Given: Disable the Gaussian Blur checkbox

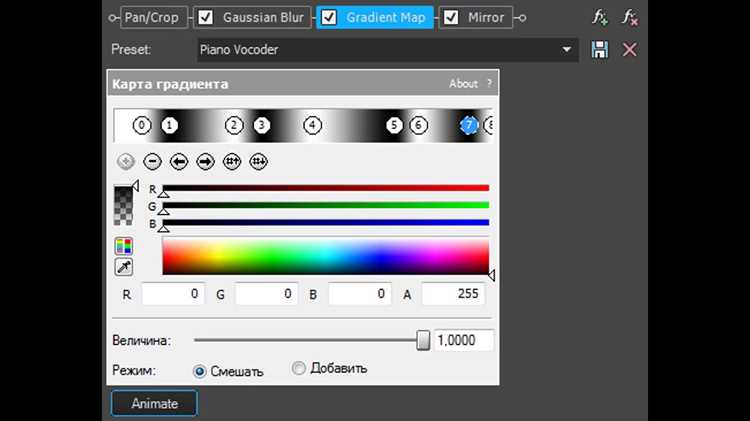Looking at the screenshot, I should coord(206,18).
